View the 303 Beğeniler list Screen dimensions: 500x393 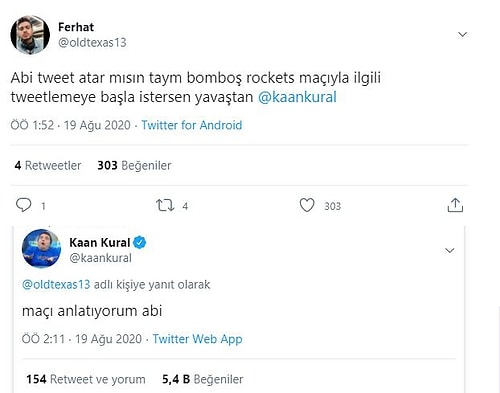(134, 165)
